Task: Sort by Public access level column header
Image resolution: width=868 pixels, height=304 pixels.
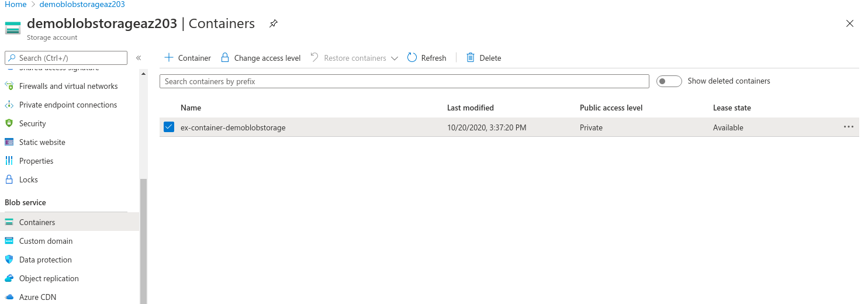Action: (611, 108)
